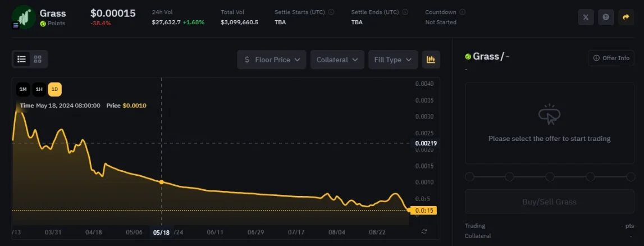Click the $0.00015 price heading
This screenshot has width=644, height=246.
(113, 13)
